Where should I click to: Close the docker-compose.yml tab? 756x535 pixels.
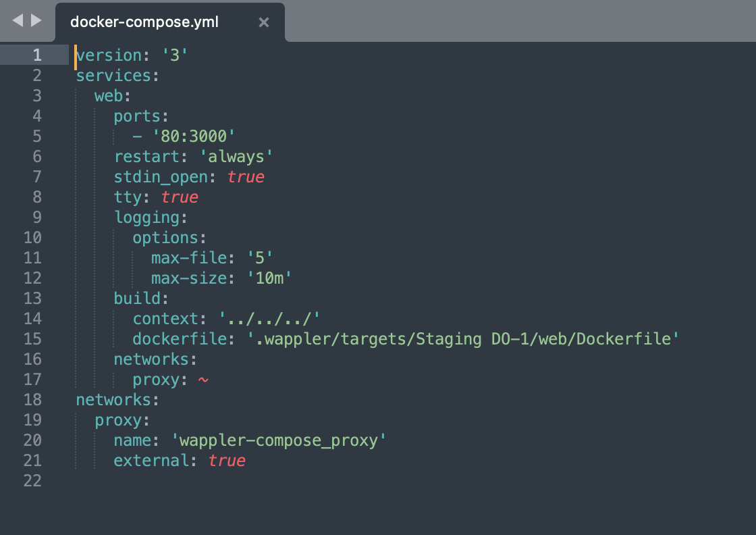[x=264, y=22]
